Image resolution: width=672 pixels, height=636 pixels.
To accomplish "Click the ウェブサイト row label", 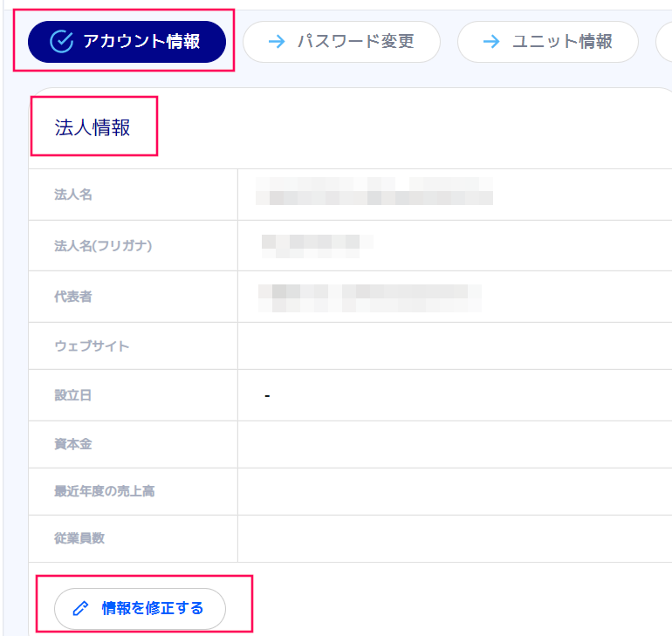I will (x=92, y=346).
